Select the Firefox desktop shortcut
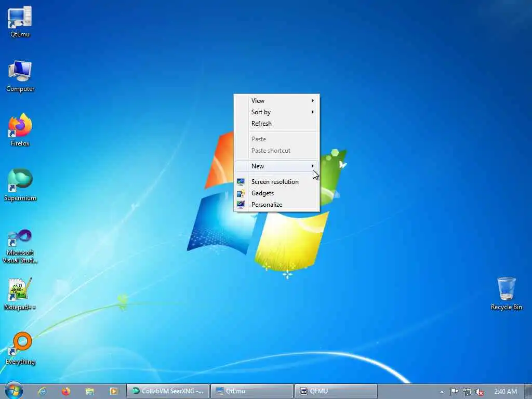Image resolution: width=532 pixels, height=399 pixels. [20, 130]
